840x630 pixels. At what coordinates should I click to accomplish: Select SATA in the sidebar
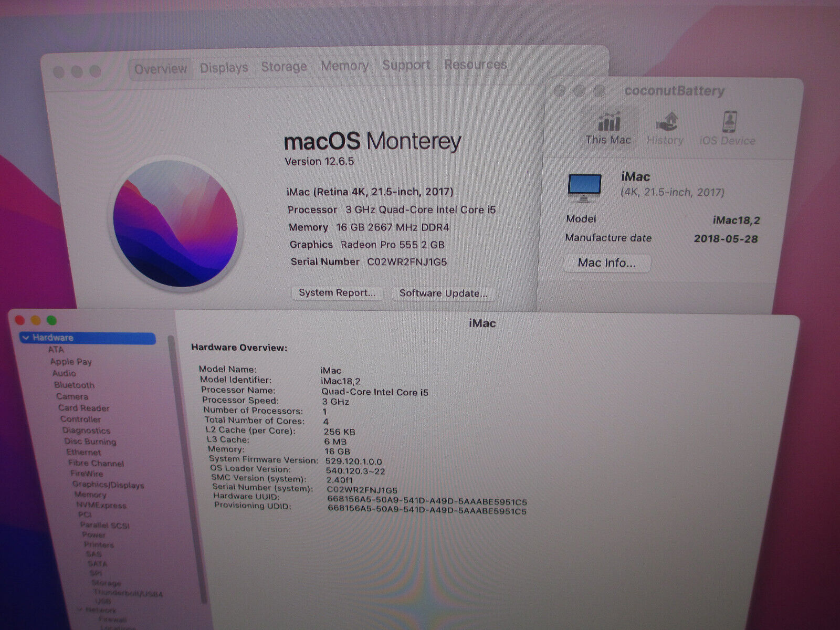coord(98,564)
